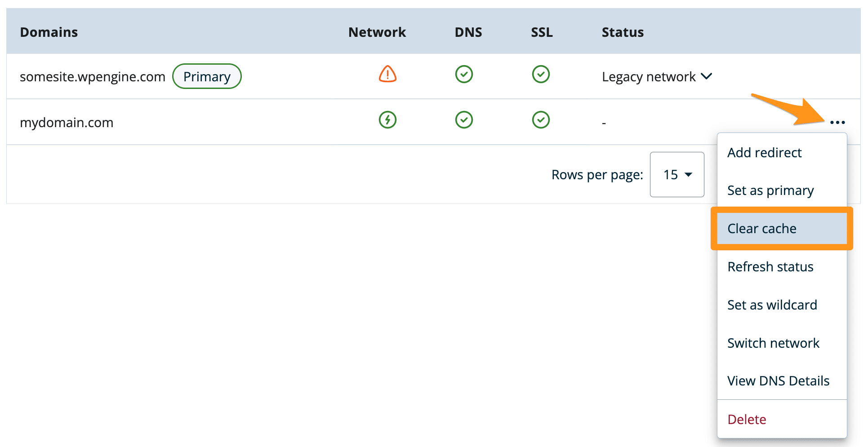Select the domain name mydomain.com
Image resolution: width=868 pixels, height=447 pixels.
(67, 122)
